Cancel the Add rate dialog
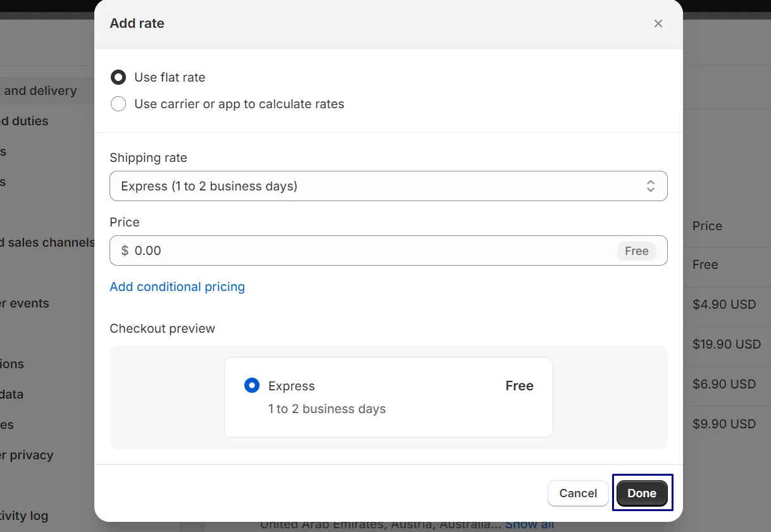 [578, 493]
